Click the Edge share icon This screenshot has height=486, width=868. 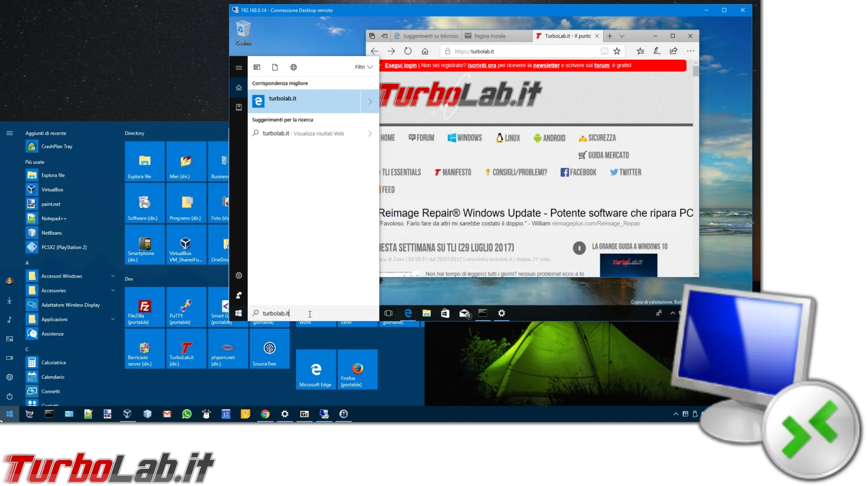(x=674, y=51)
